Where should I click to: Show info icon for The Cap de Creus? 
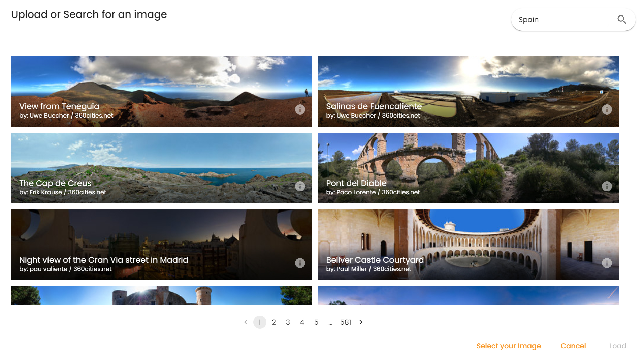pyautogui.click(x=300, y=186)
